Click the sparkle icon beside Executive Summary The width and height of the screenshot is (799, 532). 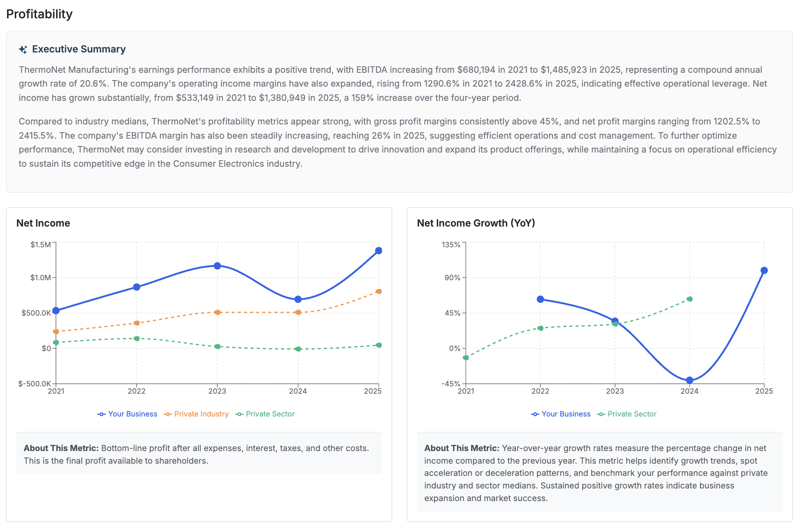(x=23, y=49)
